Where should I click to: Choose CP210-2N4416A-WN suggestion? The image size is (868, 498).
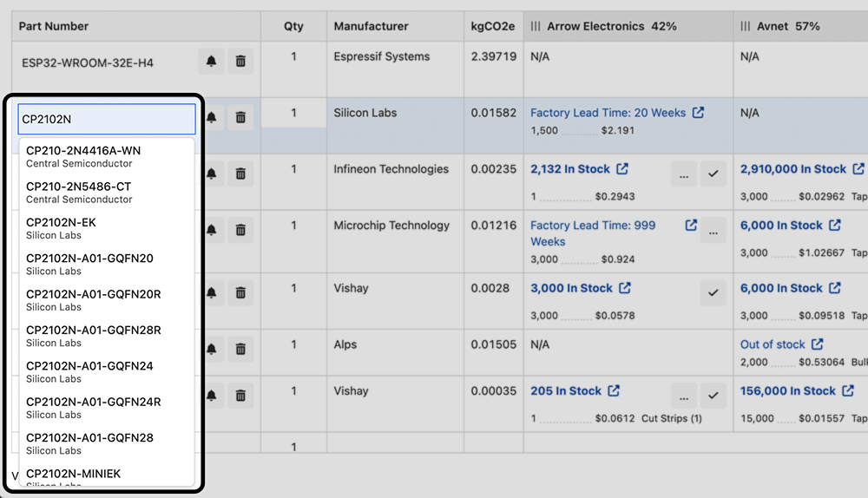[x=107, y=156]
